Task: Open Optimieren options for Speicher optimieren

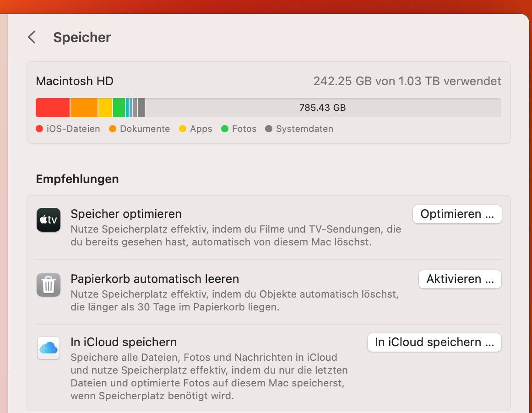Action: tap(456, 214)
